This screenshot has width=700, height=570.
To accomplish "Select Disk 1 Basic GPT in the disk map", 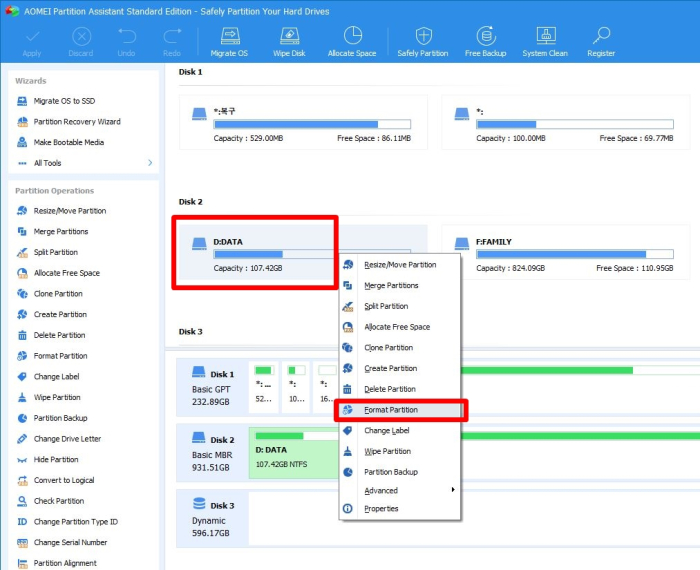I will 212,387.
